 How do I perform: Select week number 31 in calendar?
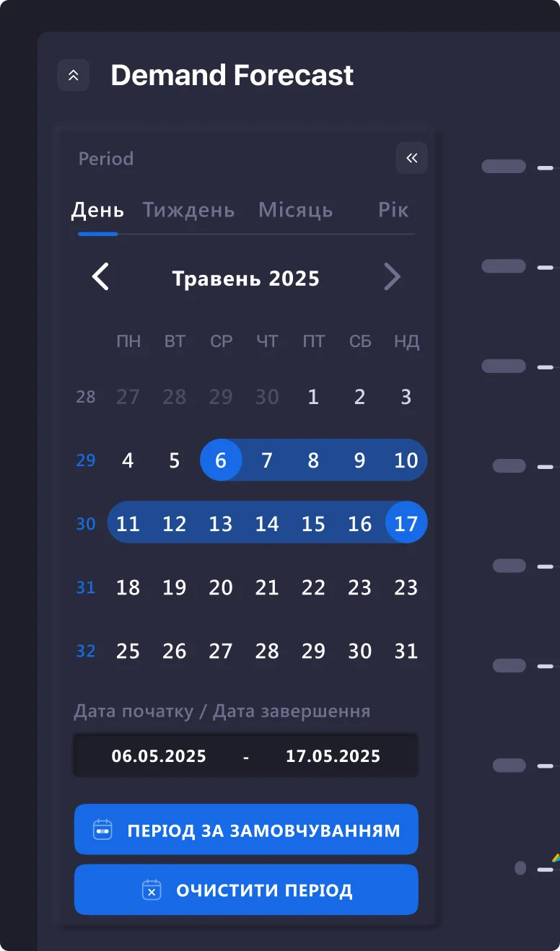point(86,587)
